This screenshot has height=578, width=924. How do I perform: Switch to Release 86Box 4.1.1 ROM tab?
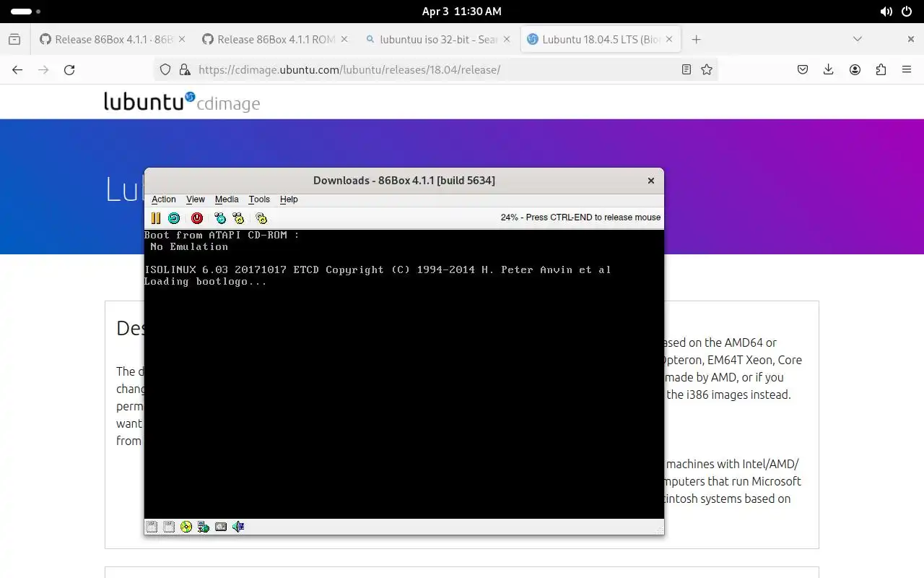click(x=274, y=40)
